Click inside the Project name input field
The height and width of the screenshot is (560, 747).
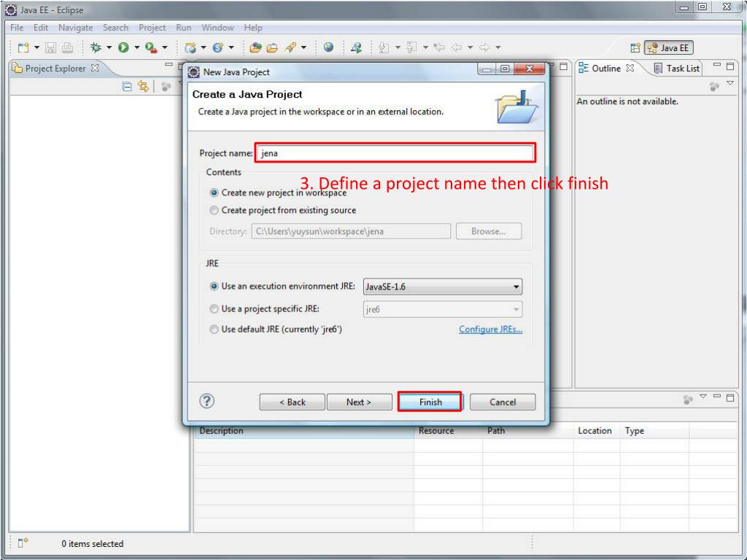point(394,153)
